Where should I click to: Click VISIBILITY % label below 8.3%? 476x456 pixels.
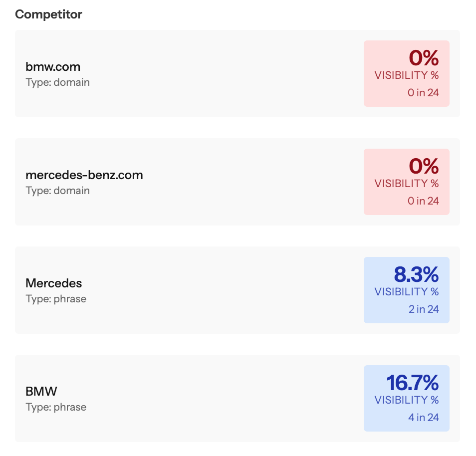tap(407, 292)
